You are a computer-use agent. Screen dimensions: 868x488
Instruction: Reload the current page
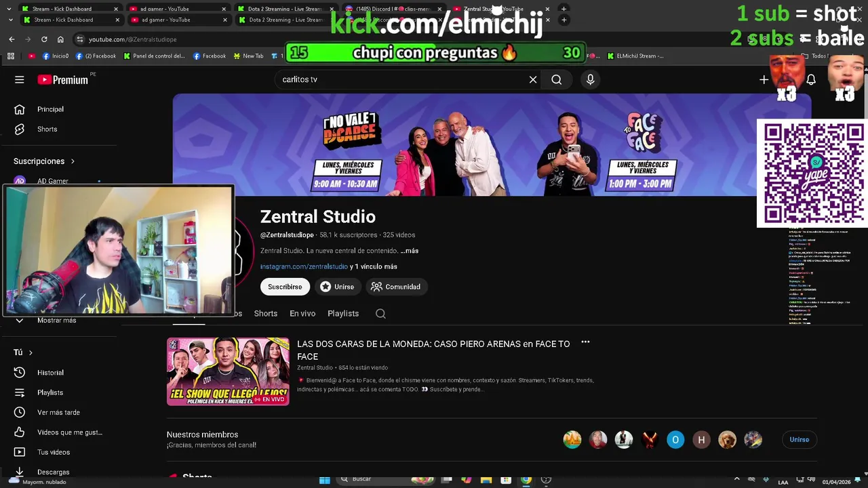[44, 39]
